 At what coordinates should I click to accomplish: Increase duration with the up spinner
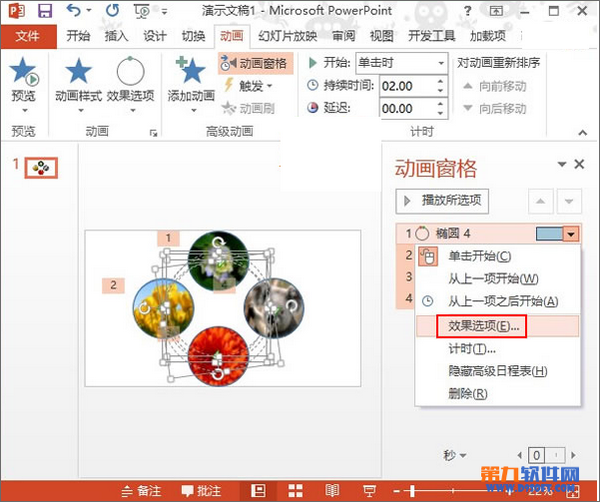point(440,81)
